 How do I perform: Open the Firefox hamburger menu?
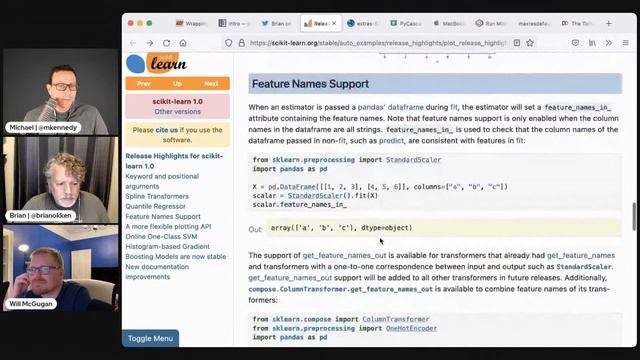point(625,43)
